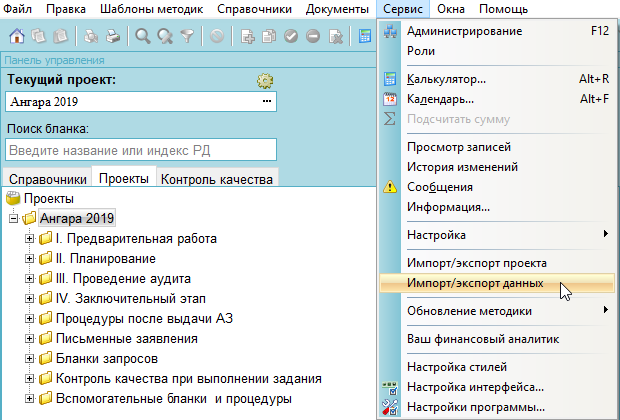
Task: Click the Printer icon in toolbar
Action: [x=113, y=37]
